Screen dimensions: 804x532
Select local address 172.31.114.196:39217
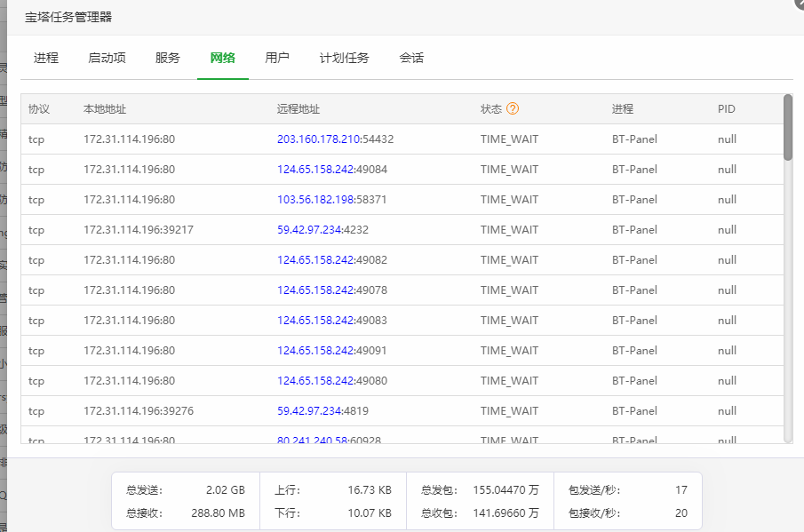pyautogui.click(x=139, y=230)
